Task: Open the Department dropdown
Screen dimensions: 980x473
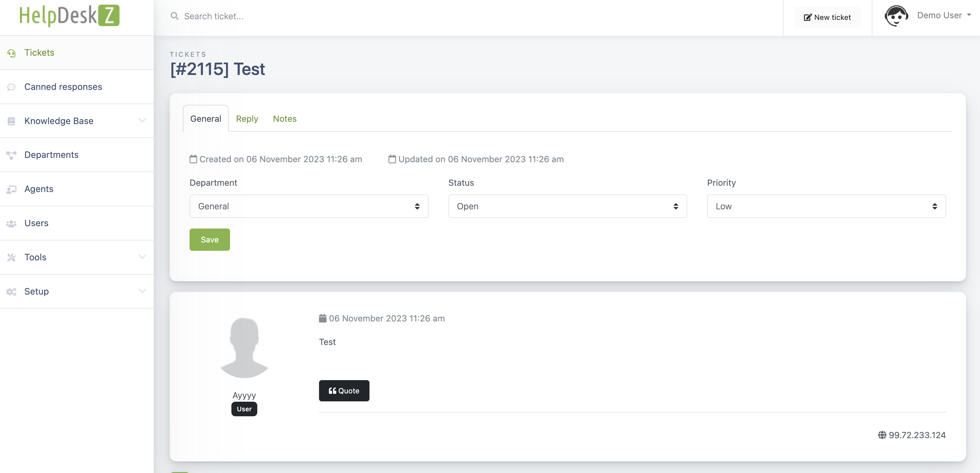Action: (x=308, y=206)
